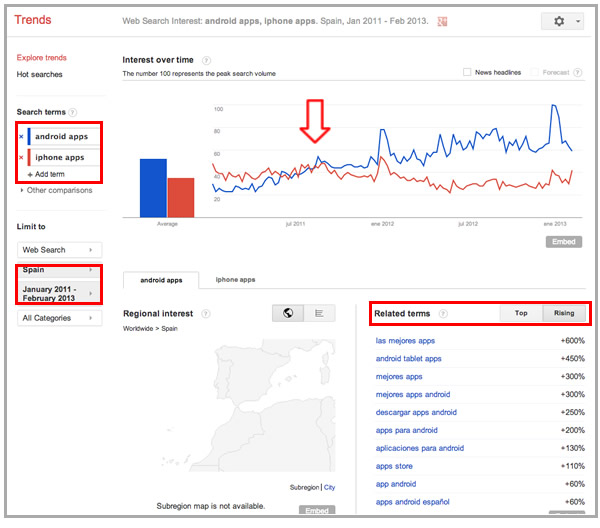Edit the android apps term field
Viewport: 600px width, 528px height.
64,137
